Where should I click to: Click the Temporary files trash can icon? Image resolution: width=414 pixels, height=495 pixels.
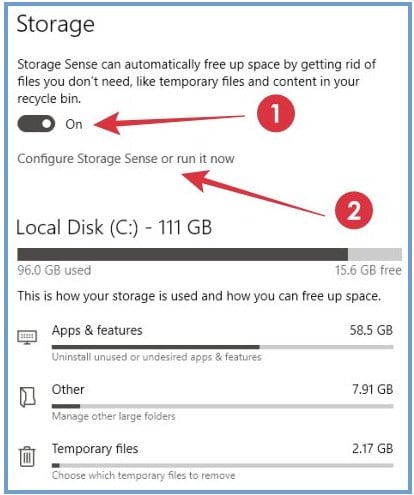coord(27,457)
